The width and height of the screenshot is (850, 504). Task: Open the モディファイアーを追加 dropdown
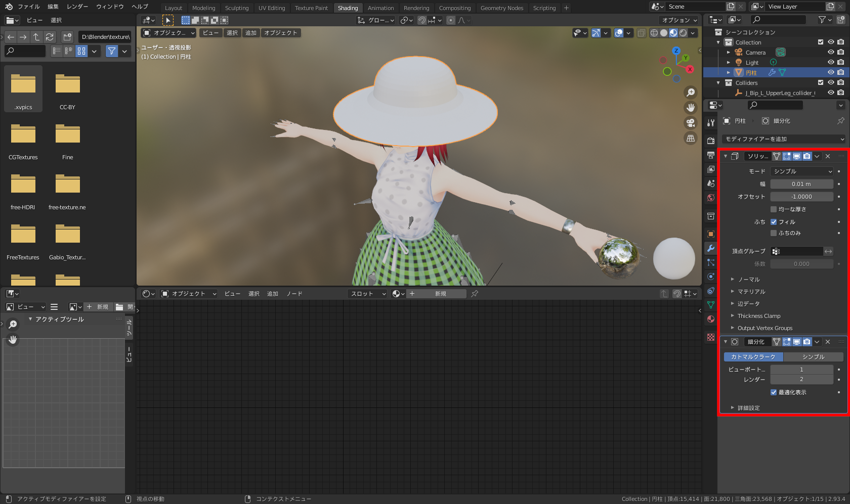[784, 139]
